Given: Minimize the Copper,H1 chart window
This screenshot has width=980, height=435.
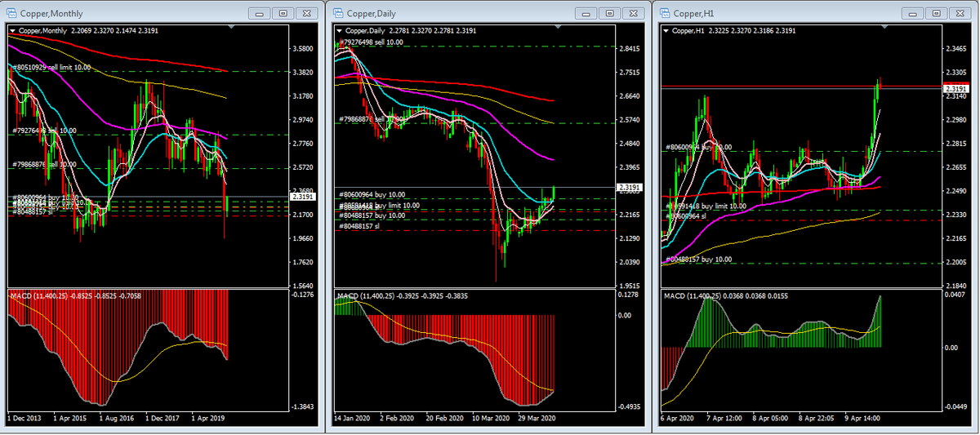Looking at the screenshot, I should (912, 13).
